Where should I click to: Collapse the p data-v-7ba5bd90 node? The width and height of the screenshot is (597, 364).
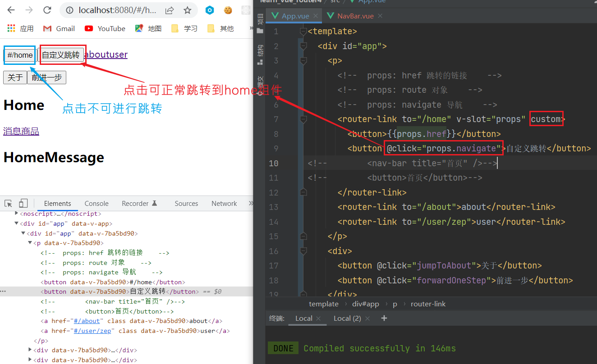(30, 243)
